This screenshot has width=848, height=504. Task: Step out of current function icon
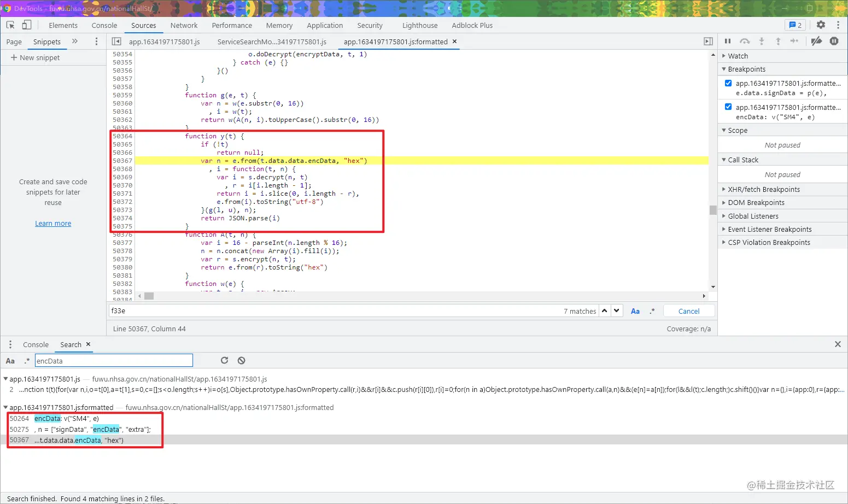coord(778,41)
